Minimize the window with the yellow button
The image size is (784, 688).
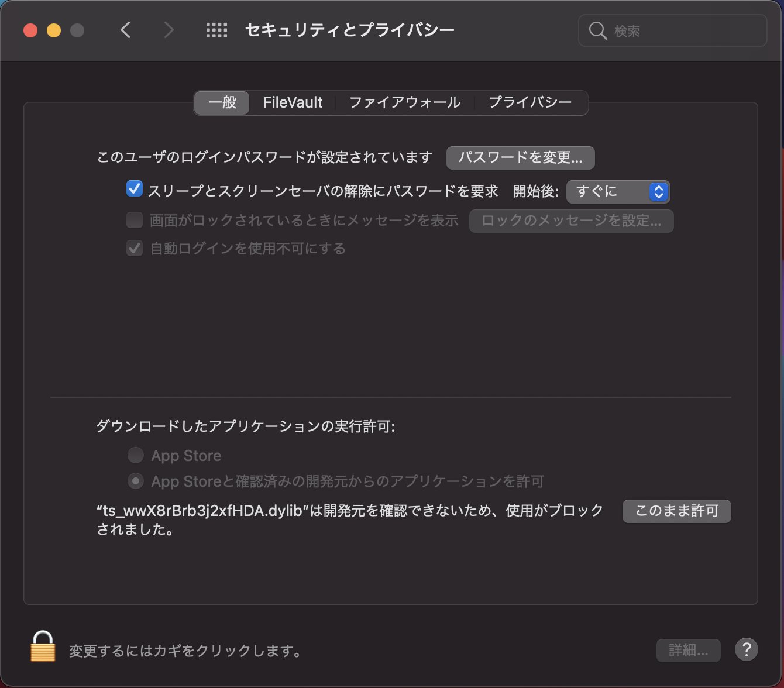pyautogui.click(x=54, y=30)
